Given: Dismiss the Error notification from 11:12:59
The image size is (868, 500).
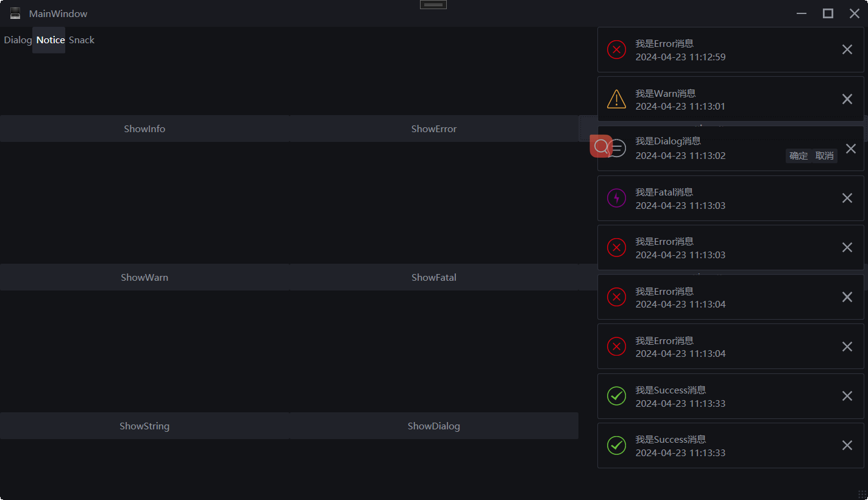Looking at the screenshot, I should click(x=847, y=49).
